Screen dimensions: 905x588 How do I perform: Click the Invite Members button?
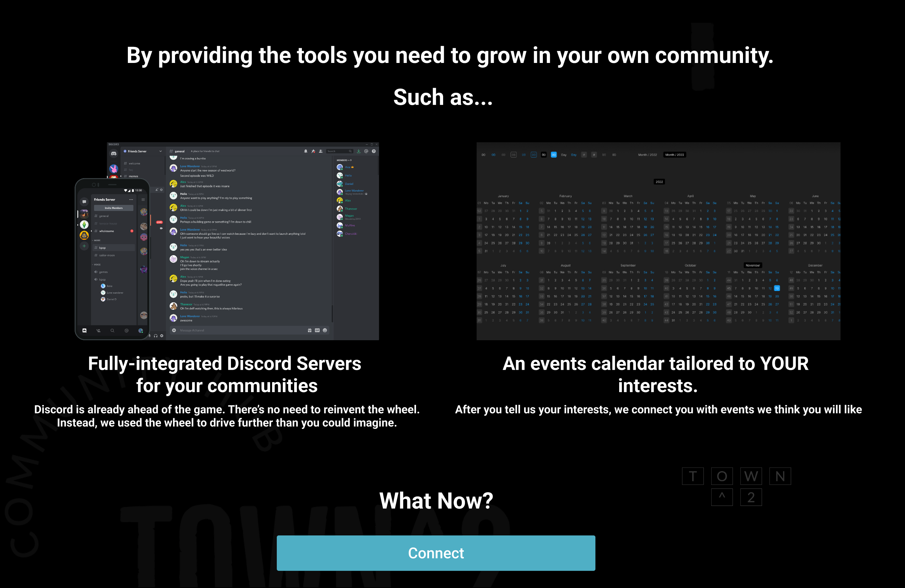coord(113,208)
